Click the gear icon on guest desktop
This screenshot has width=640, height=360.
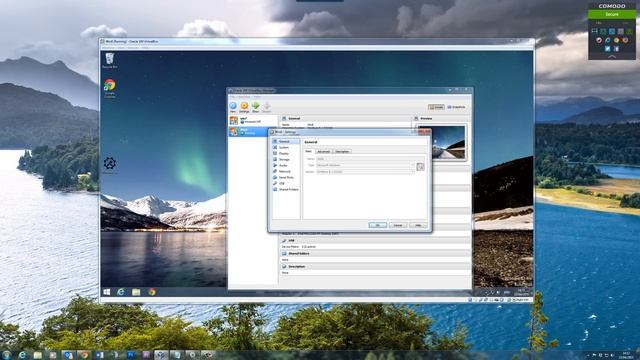click(109, 164)
